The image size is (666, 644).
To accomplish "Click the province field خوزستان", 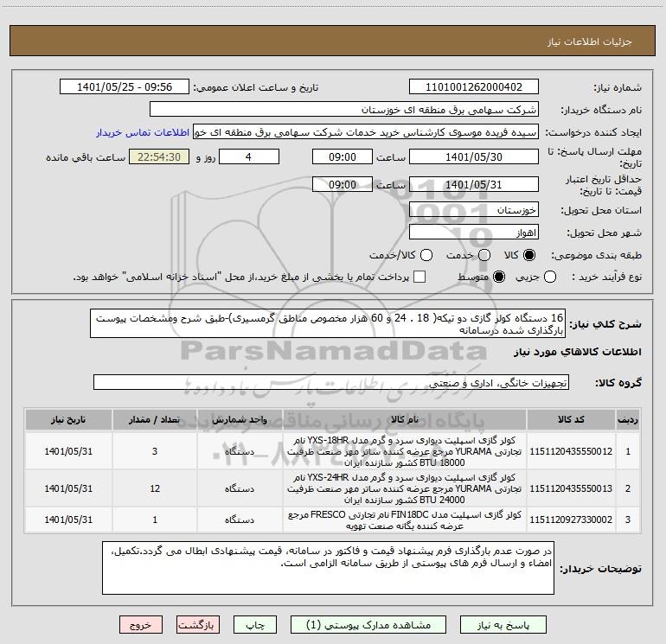I will coord(474,210).
